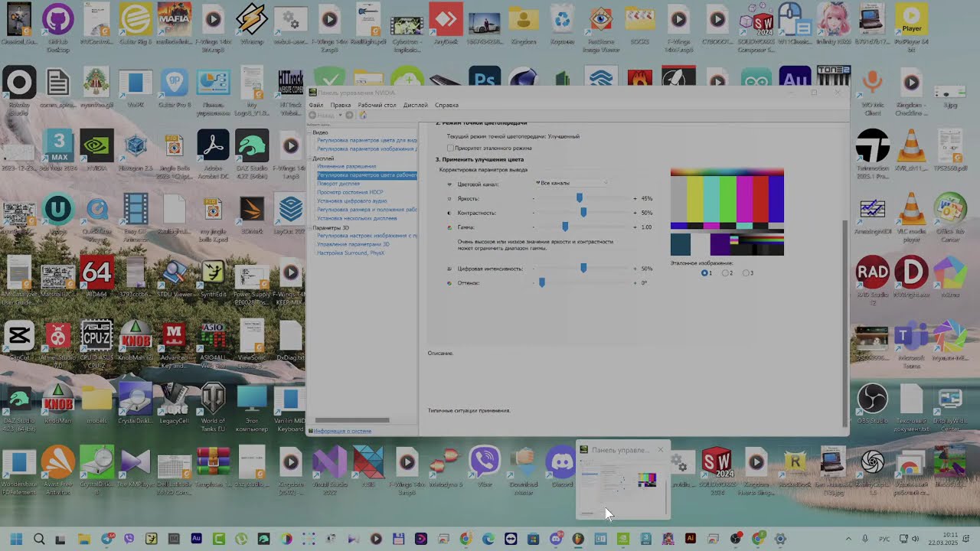Open Управление параметрами 3D link
Screen dimensions: 980x551
(x=353, y=244)
